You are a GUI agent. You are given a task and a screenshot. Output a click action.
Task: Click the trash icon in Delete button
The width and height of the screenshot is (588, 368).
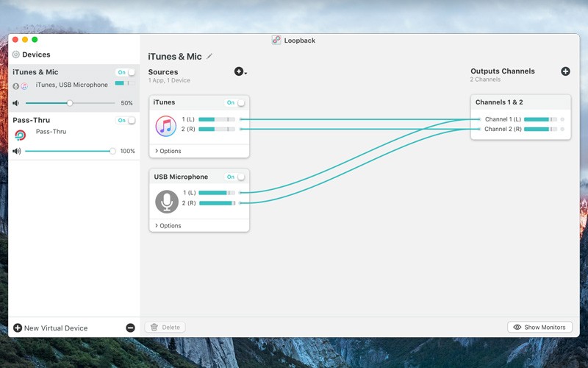[154, 327]
